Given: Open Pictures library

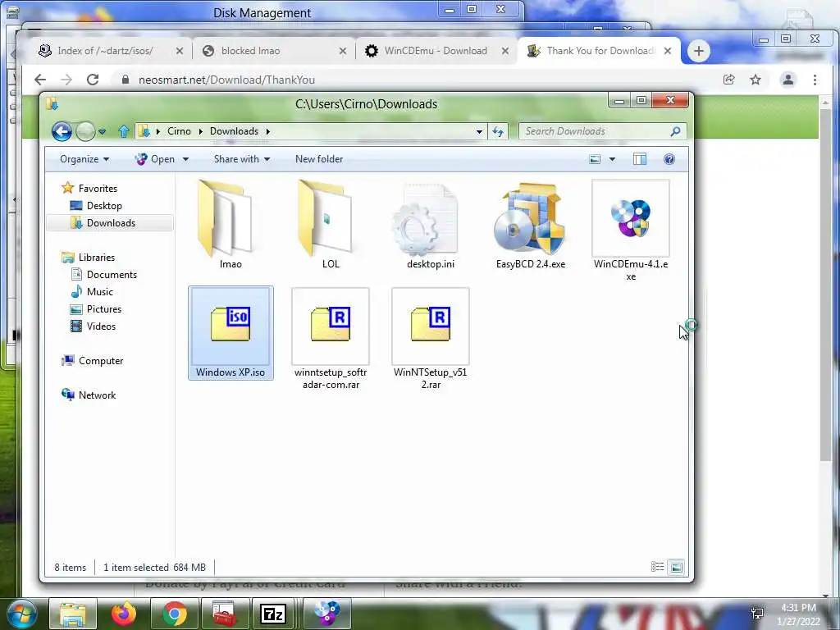Looking at the screenshot, I should point(103,309).
